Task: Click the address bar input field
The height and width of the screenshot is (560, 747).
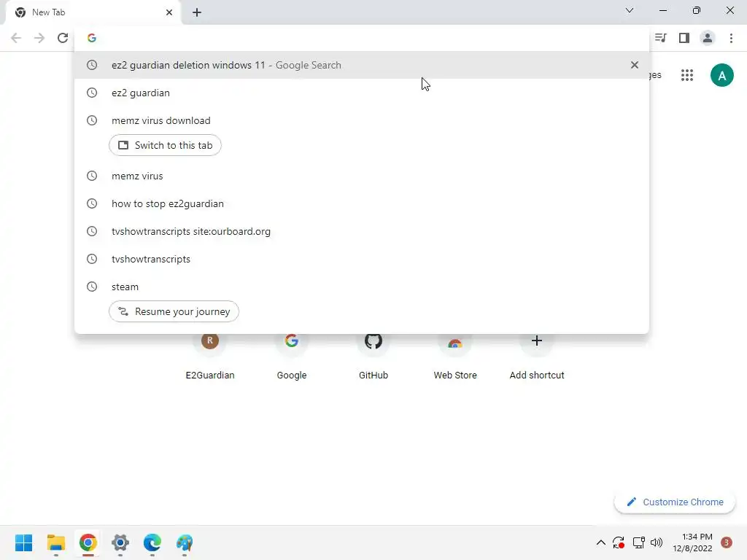Action: point(362,38)
